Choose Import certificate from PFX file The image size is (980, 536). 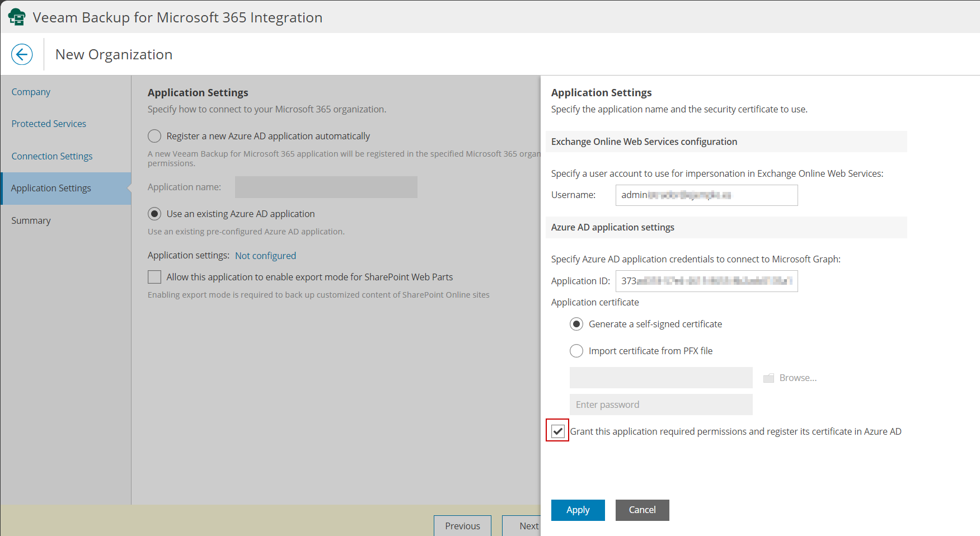click(x=576, y=351)
